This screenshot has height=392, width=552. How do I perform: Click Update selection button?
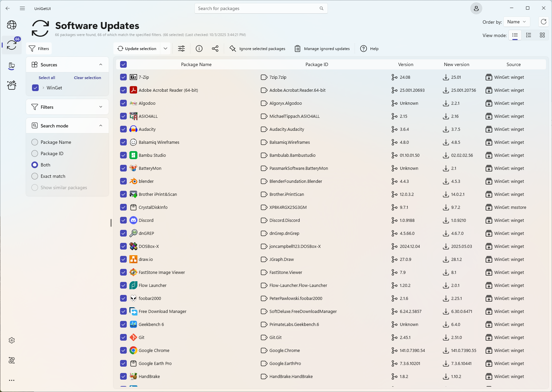[137, 49]
